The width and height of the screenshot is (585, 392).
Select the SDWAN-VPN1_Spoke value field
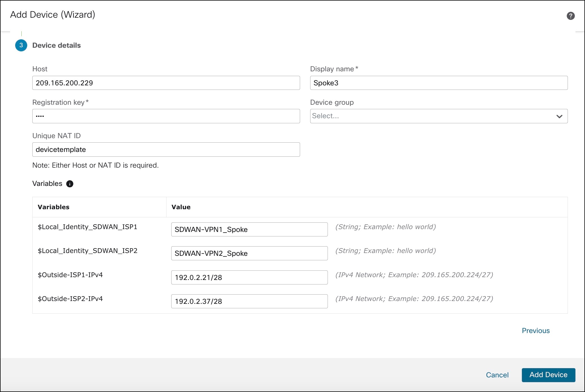[x=249, y=229]
